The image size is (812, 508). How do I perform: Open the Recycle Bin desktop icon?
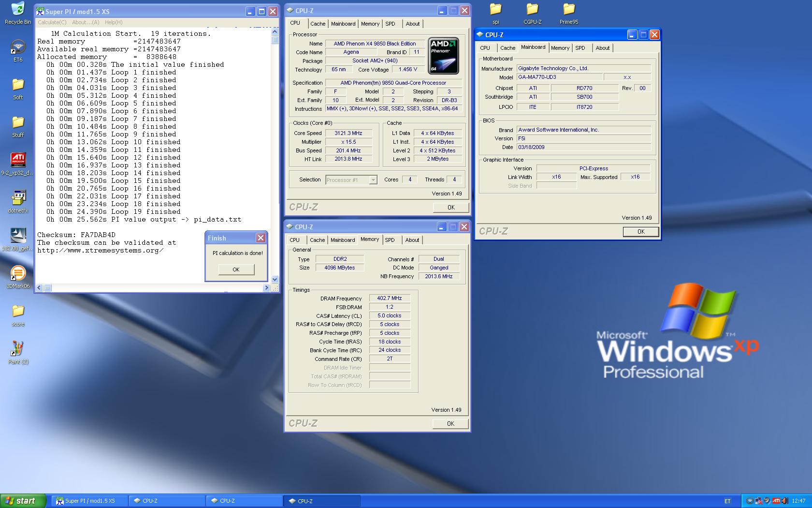[x=18, y=13]
